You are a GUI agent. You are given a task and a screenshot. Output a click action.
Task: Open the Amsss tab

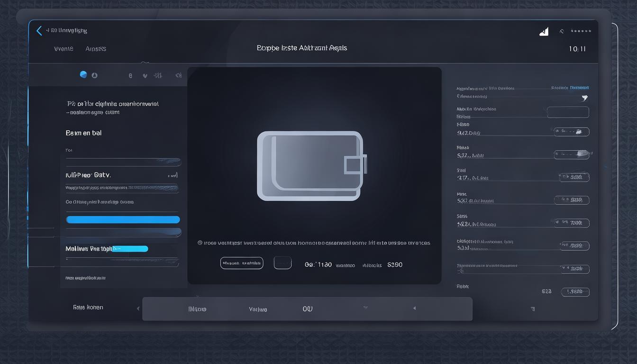point(96,49)
